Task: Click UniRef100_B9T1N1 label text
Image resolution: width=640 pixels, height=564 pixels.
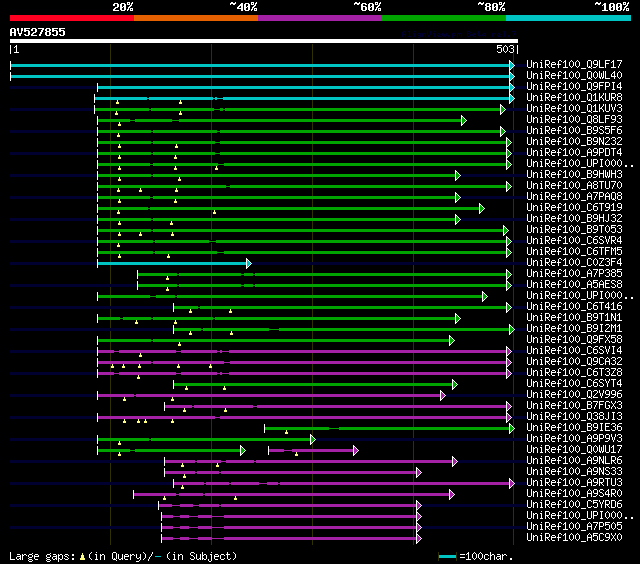Action: click(x=574, y=318)
